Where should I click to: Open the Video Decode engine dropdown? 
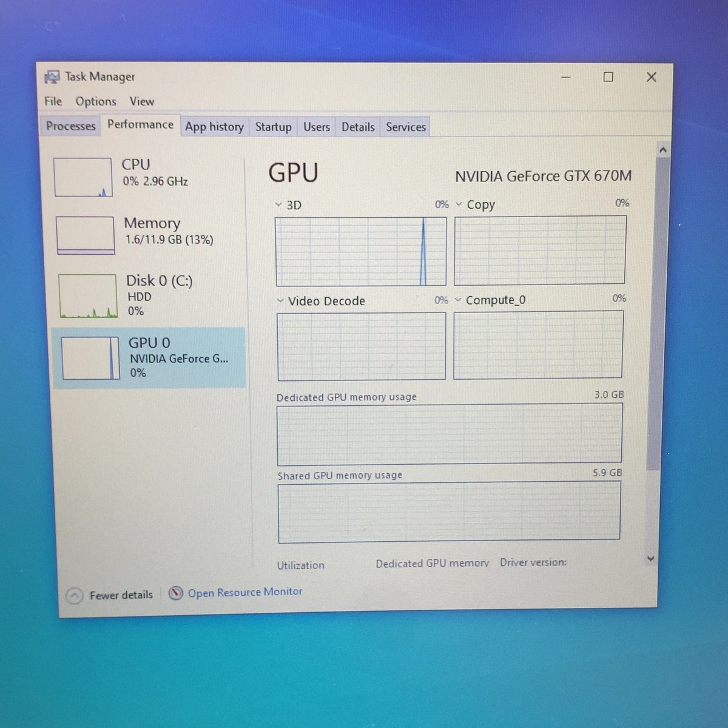pos(280,301)
